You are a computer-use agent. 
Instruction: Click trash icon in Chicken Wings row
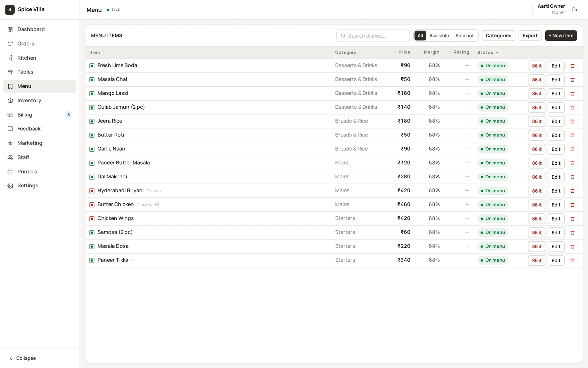[x=572, y=219]
